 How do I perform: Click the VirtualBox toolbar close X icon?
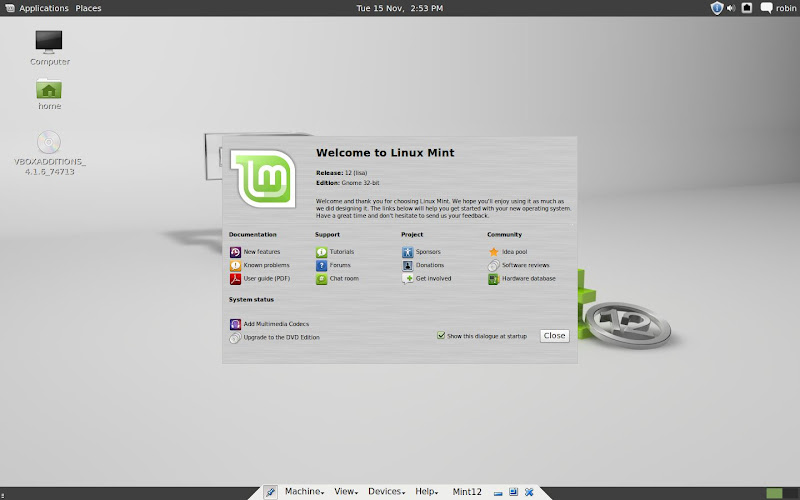[x=529, y=492]
